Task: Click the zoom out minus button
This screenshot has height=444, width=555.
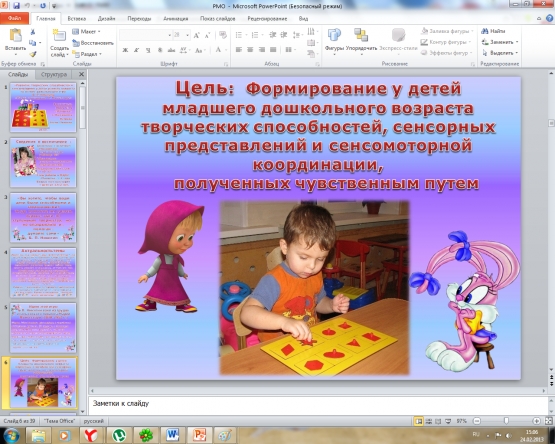Action: coord(477,421)
